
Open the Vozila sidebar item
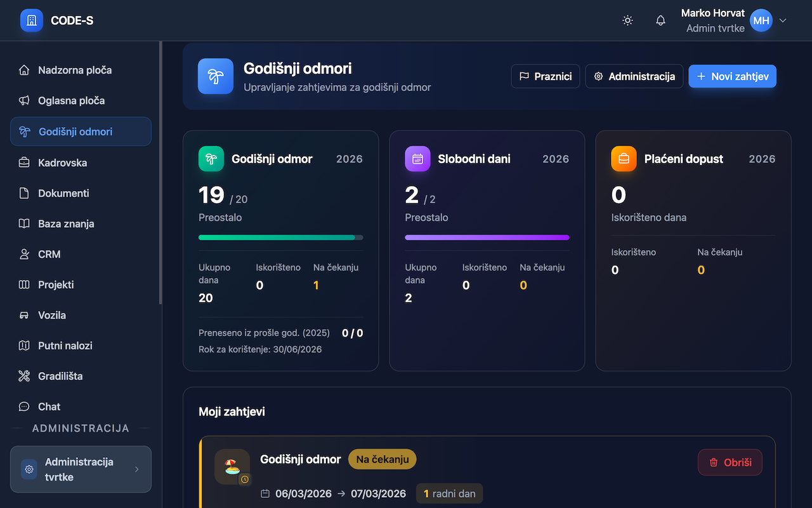tap(51, 315)
